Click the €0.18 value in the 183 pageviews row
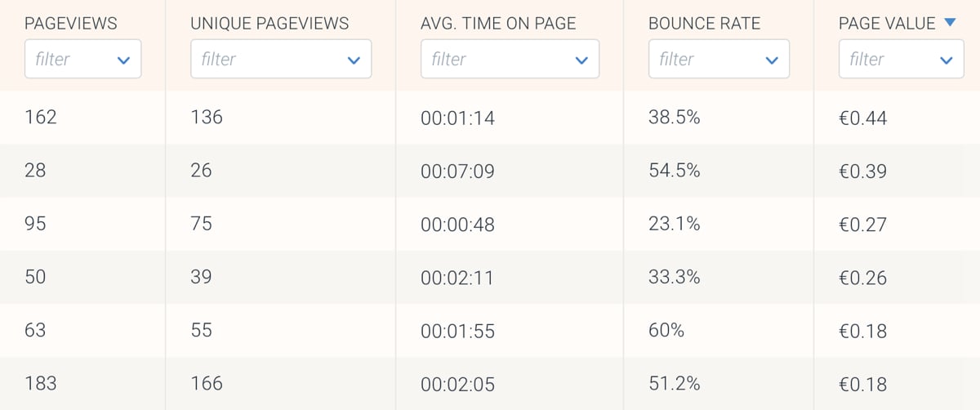Screen dimensions: 980x410 (x=863, y=385)
